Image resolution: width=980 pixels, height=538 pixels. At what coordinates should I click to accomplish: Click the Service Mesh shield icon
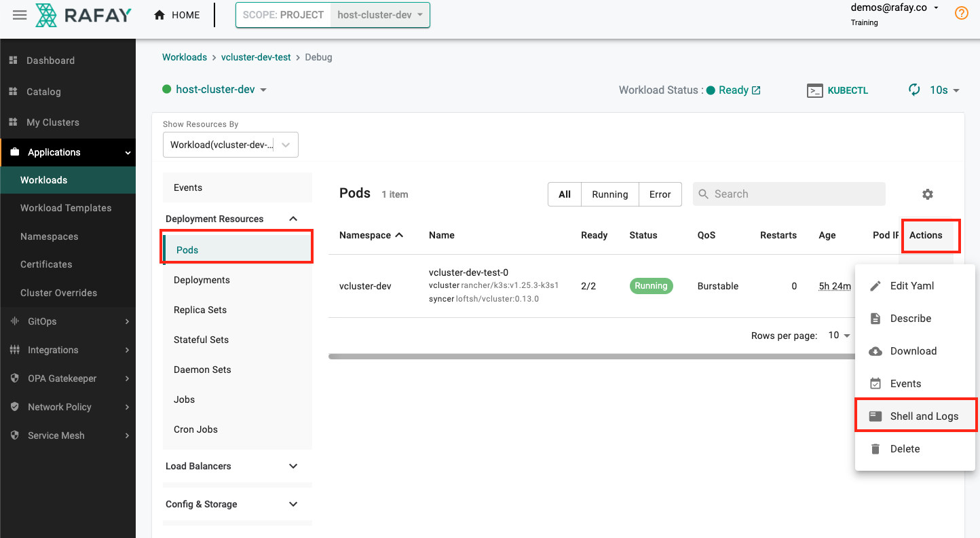coord(15,435)
